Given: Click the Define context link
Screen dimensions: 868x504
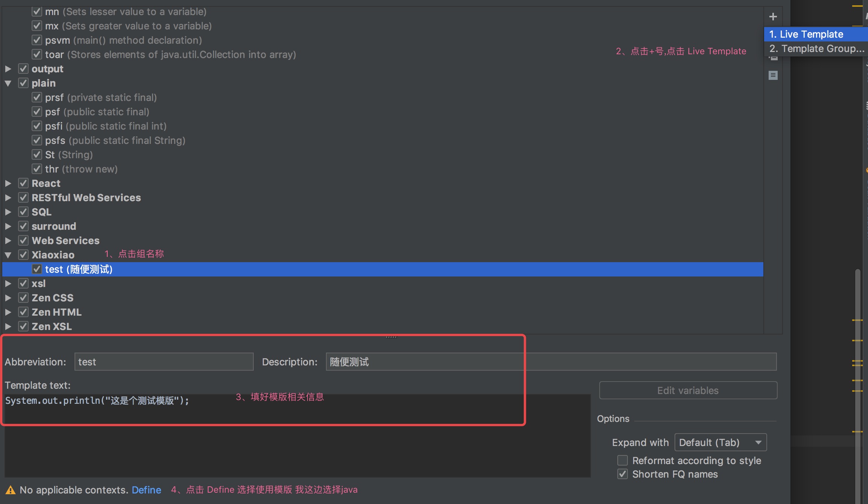Looking at the screenshot, I should point(146,490).
